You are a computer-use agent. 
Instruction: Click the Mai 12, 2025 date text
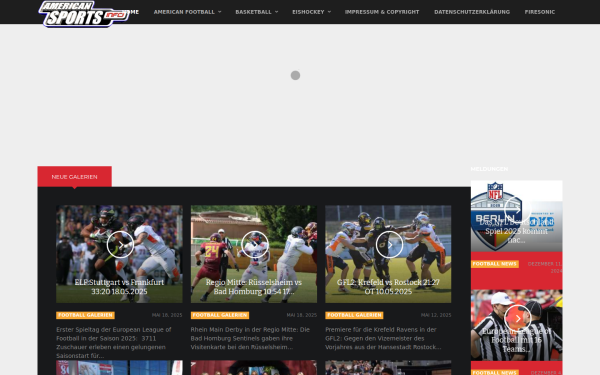pyautogui.click(x=436, y=315)
